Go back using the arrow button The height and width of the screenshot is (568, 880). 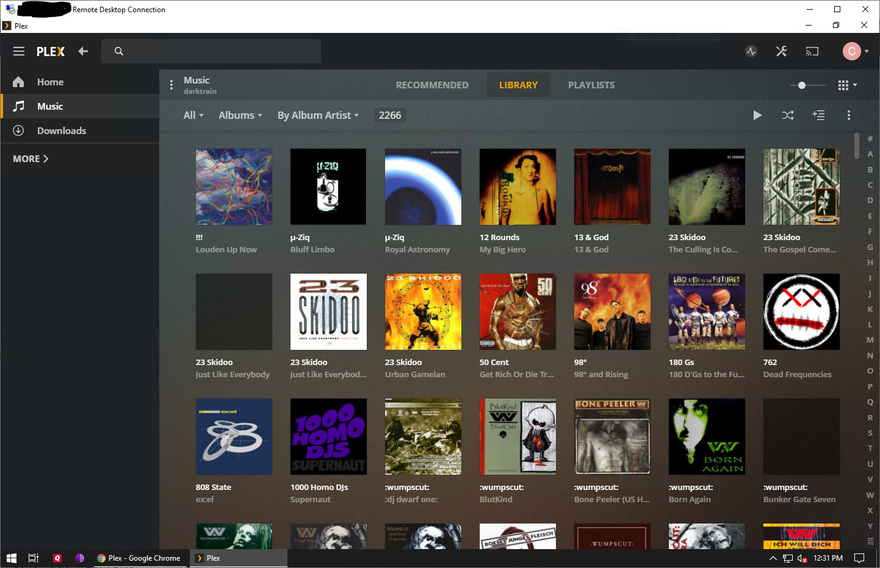(83, 52)
